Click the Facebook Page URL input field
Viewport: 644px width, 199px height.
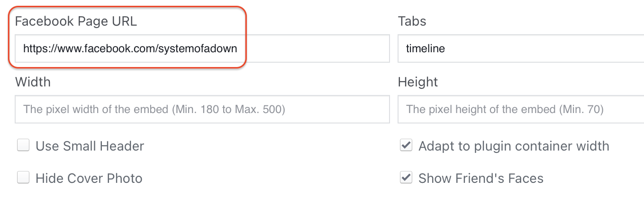pyautogui.click(x=202, y=48)
